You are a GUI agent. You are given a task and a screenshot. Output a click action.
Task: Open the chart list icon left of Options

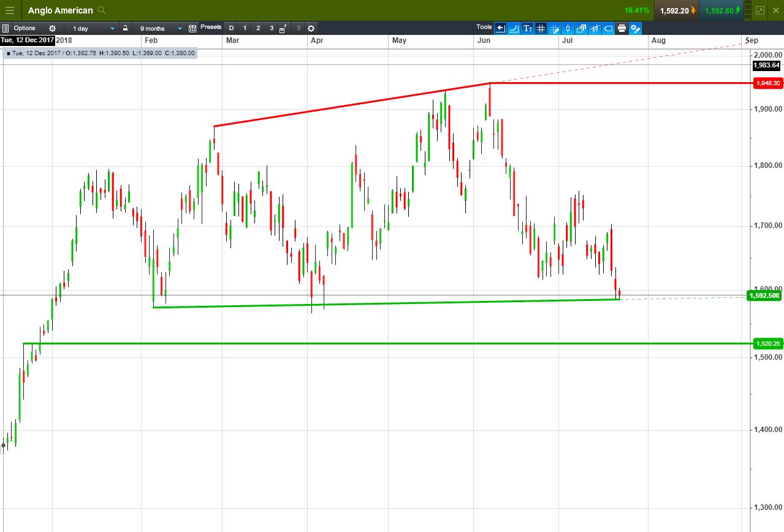(6, 28)
